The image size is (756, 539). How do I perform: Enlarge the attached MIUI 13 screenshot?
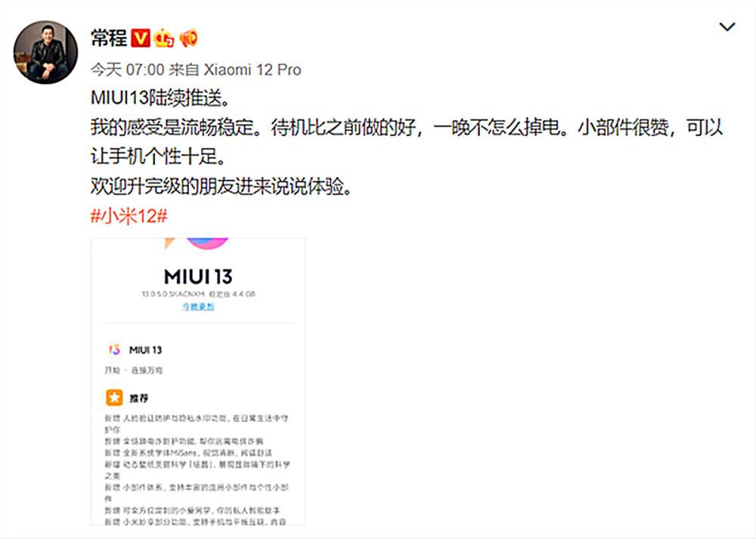[198, 381]
